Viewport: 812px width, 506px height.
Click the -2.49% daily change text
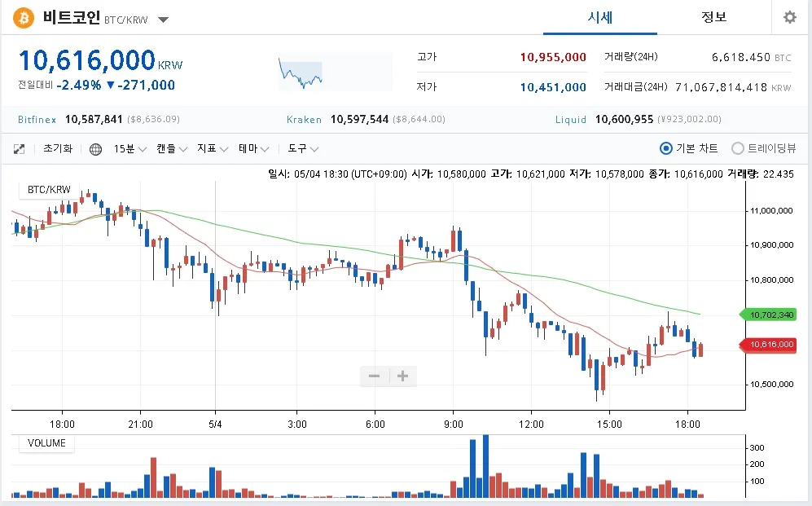pos(79,85)
